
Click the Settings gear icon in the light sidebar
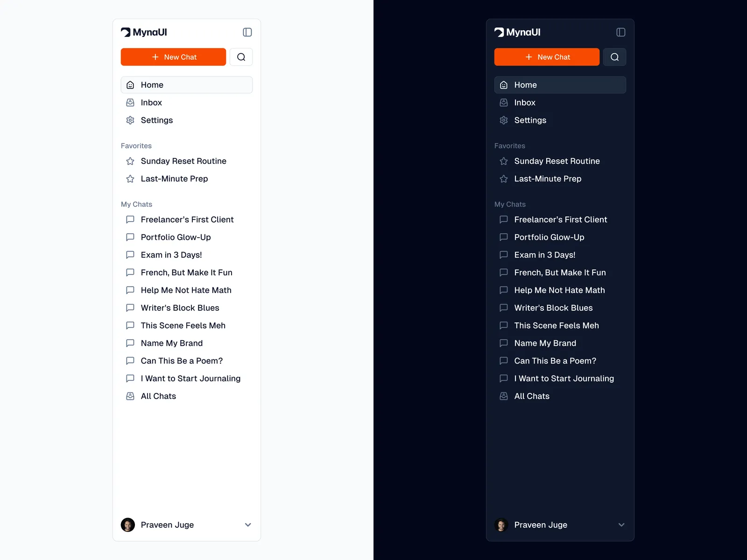(x=130, y=120)
